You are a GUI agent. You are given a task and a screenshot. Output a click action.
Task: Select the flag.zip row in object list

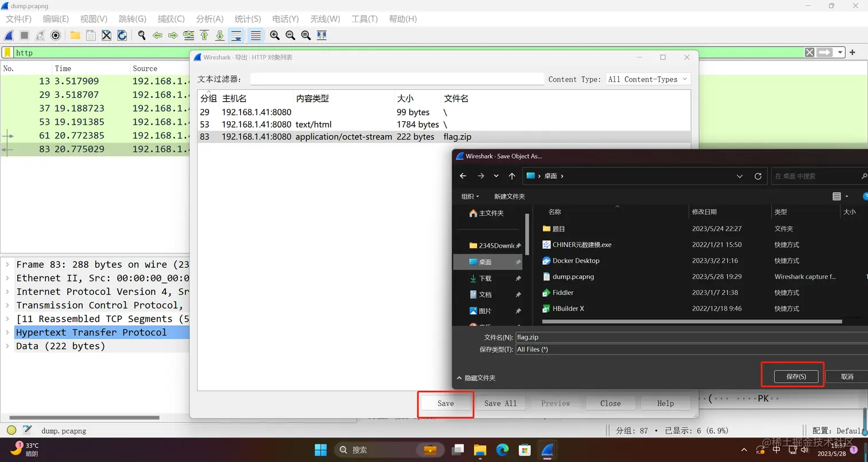(x=444, y=137)
